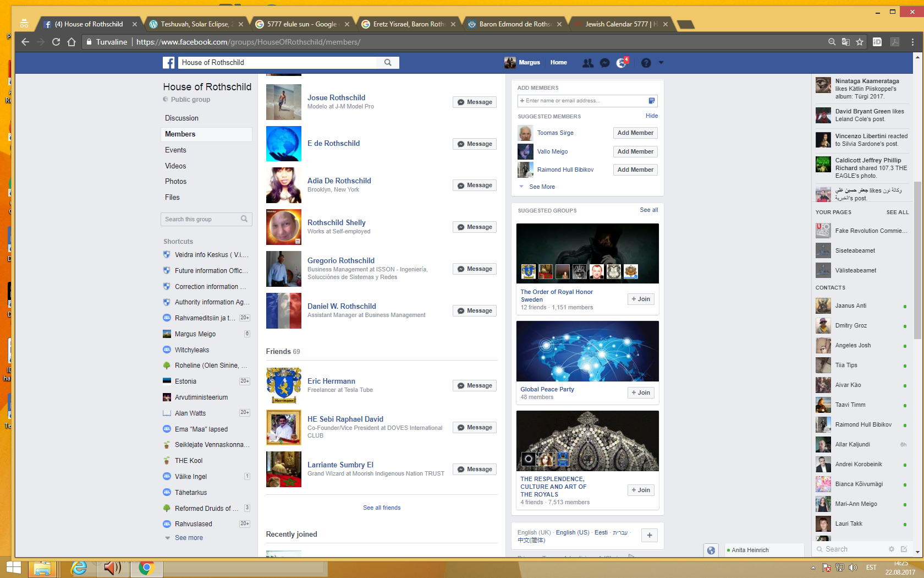Open the Anita Heinrich chat tab
The height and width of the screenshot is (578, 924).
[x=763, y=550]
